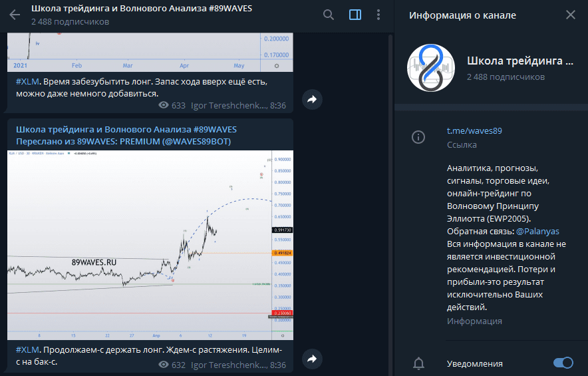Open the t.me/waves89 link

coord(474,130)
